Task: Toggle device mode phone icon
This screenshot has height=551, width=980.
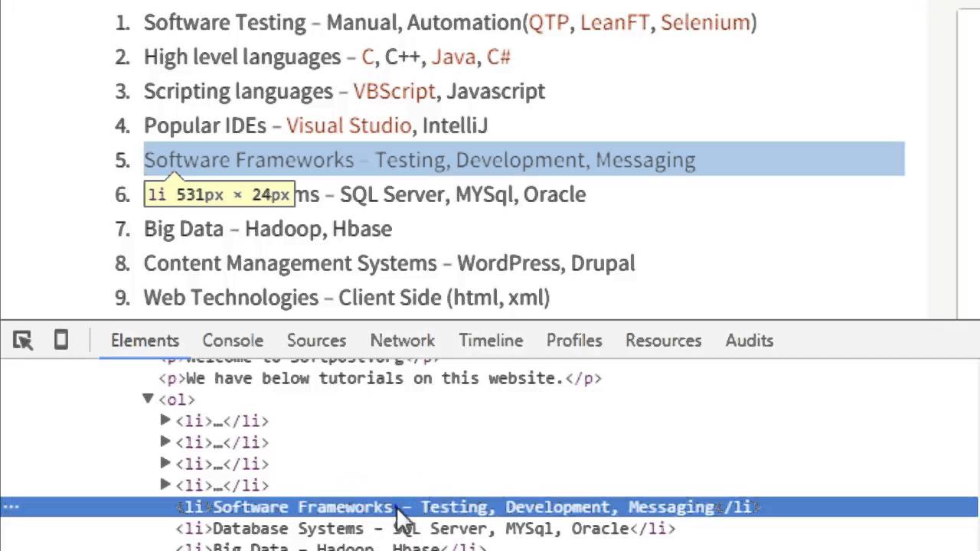Action: tap(61, 341)
